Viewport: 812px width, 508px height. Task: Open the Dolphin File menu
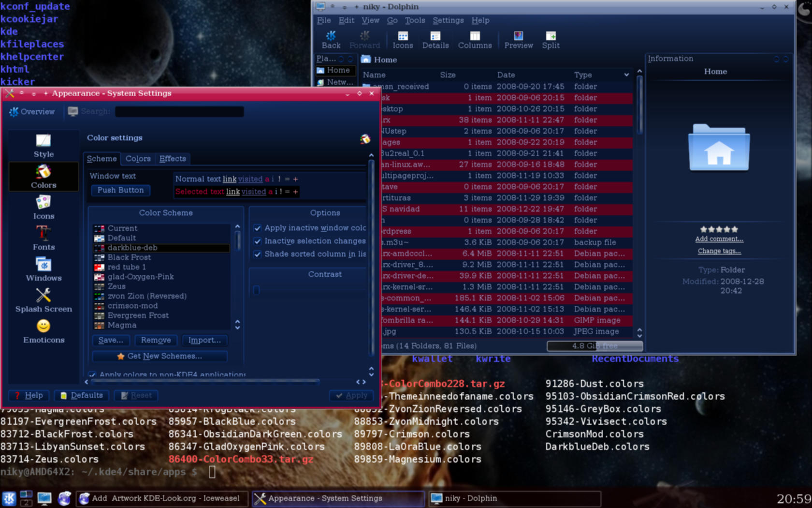324,20
